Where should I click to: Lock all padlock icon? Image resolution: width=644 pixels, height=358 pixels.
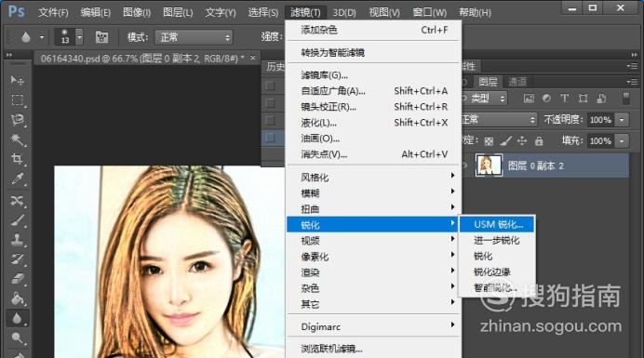point(539,141)
